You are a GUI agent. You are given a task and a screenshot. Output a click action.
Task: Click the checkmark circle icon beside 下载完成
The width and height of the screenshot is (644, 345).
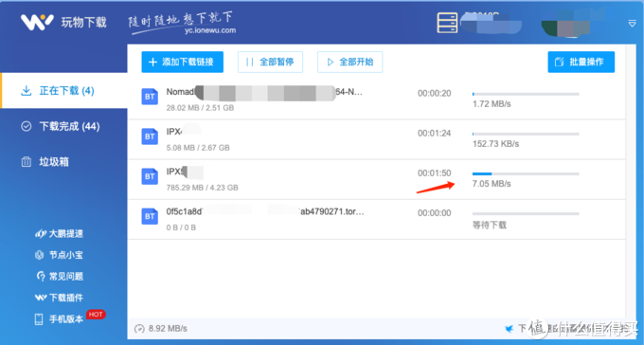pos(26,126)
